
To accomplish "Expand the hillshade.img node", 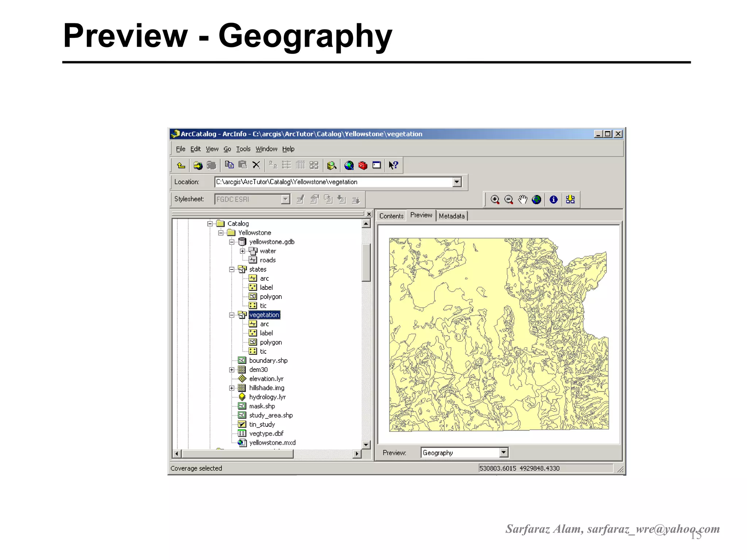I will coord(232,388).
